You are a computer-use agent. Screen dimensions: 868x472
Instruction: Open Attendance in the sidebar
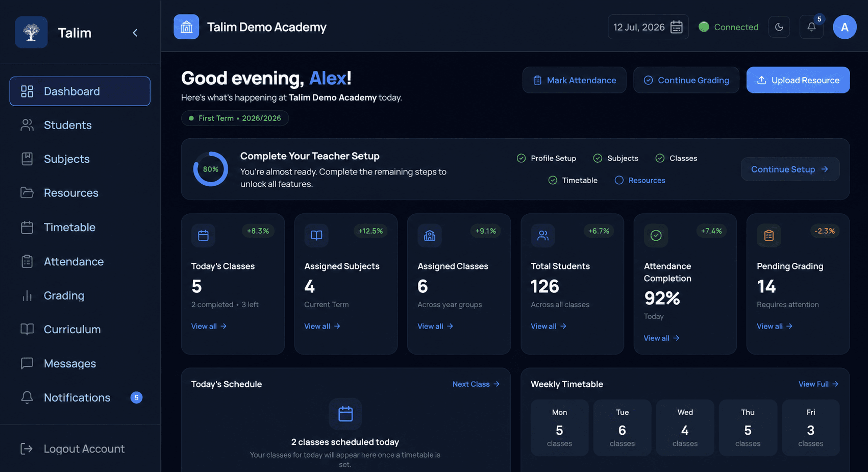click(80, 261)
